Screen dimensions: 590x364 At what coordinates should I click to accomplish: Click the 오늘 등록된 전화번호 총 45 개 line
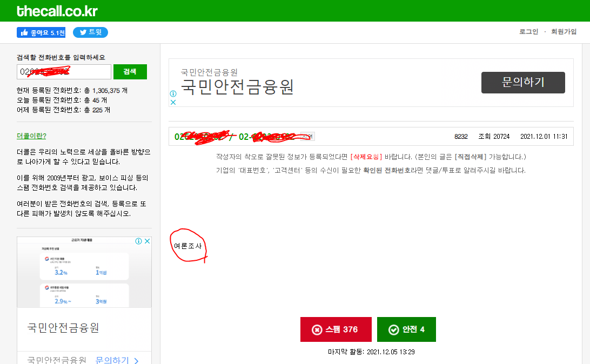click(x=62, y=100)
